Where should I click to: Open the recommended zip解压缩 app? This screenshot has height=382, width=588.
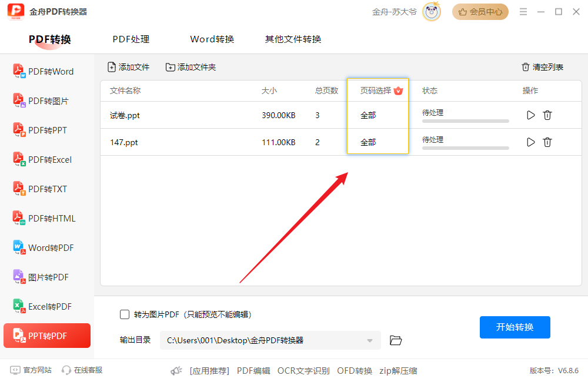click(398, 371)
